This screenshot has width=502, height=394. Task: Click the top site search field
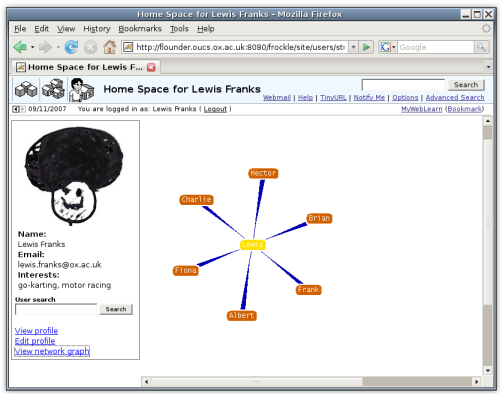[x=403, y=85]
